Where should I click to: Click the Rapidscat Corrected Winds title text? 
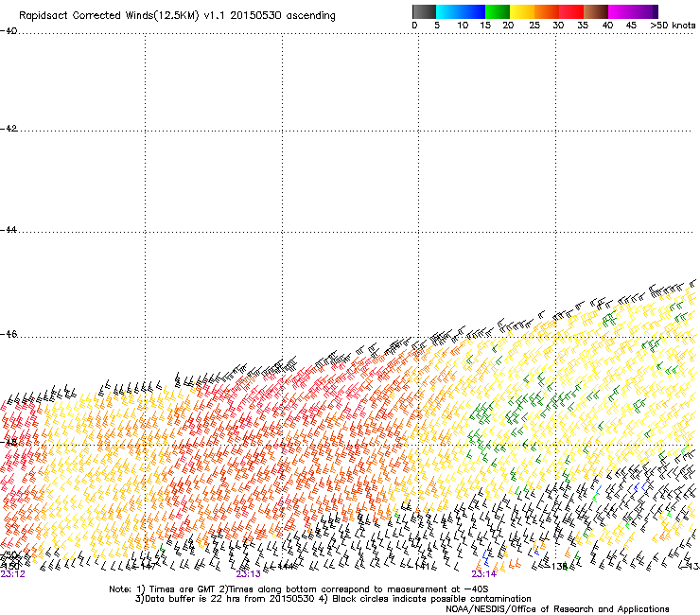177,15
